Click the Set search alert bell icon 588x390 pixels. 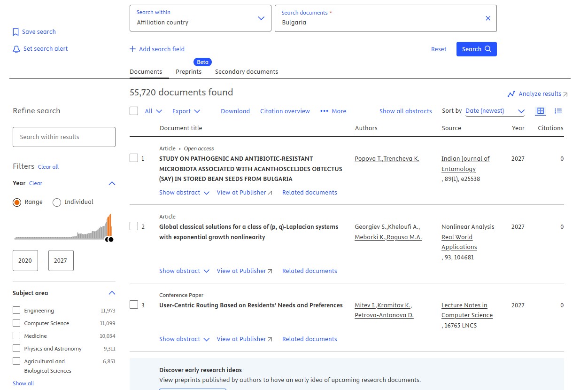coord(16,49)
